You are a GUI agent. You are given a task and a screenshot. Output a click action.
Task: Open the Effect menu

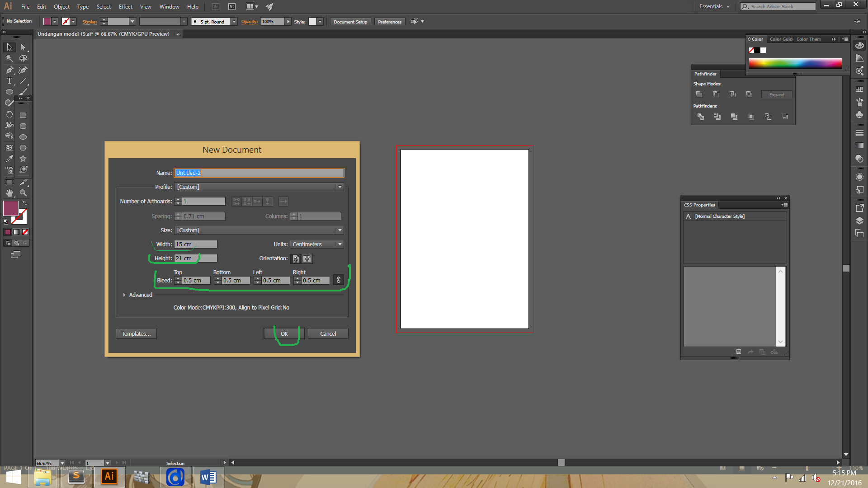coord(126,7)
